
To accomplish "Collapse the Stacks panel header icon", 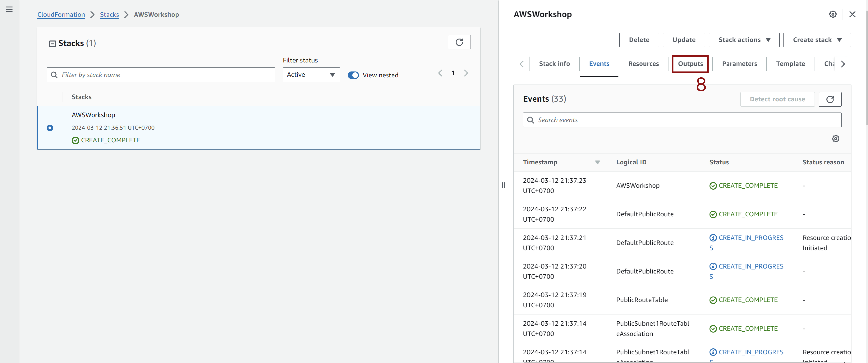I will click(52, 44).
